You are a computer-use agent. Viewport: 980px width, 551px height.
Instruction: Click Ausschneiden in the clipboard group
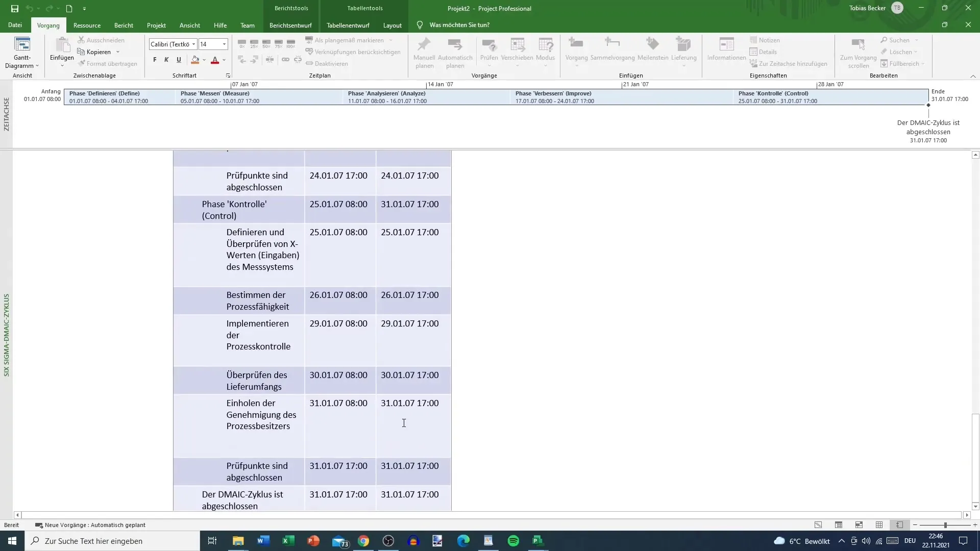click(x=101, y=40)
